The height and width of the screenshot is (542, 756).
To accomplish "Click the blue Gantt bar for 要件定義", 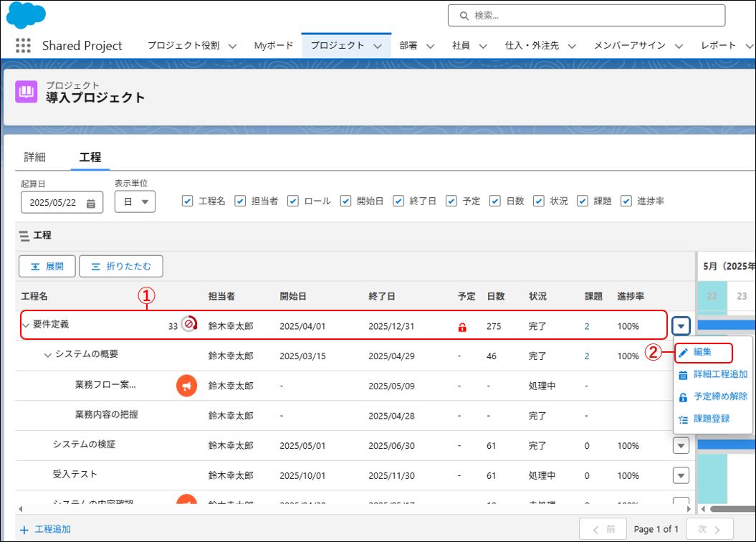I will (x=725, y=325).
